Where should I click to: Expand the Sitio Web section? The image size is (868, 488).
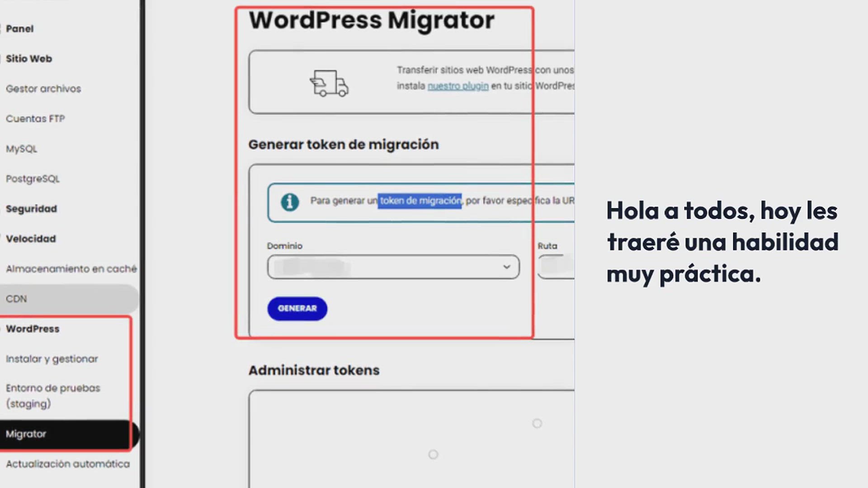click(29, 59)
